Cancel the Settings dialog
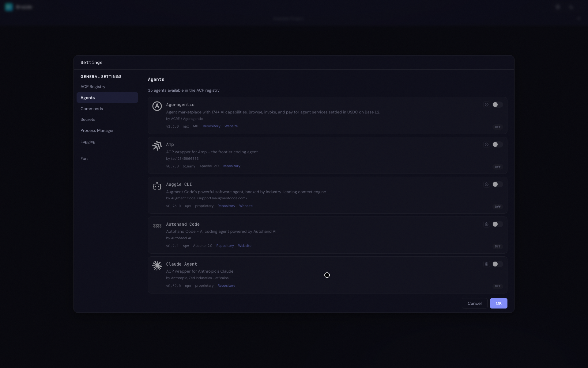This screenshot has height=368, width=588. click(x=474, y=303)
